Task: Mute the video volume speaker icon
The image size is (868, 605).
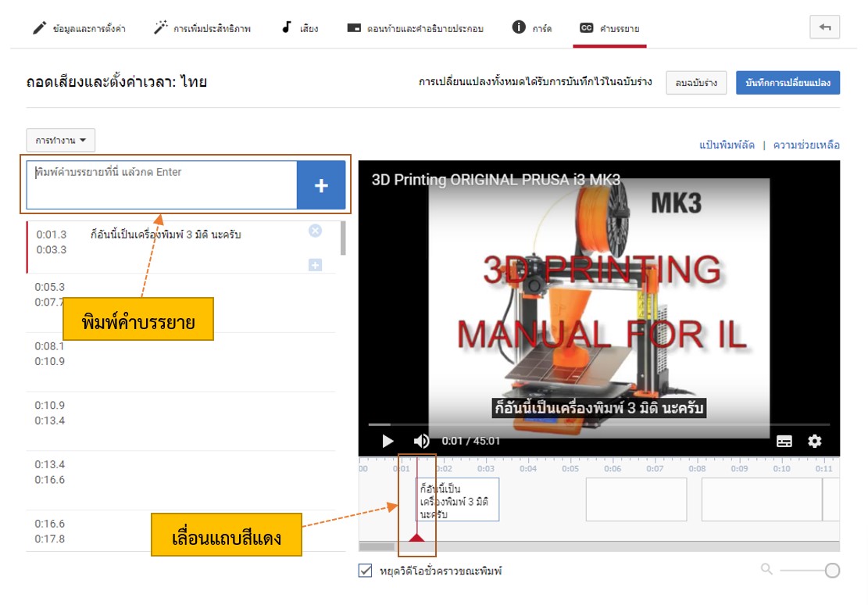Action: pos(421,441)
